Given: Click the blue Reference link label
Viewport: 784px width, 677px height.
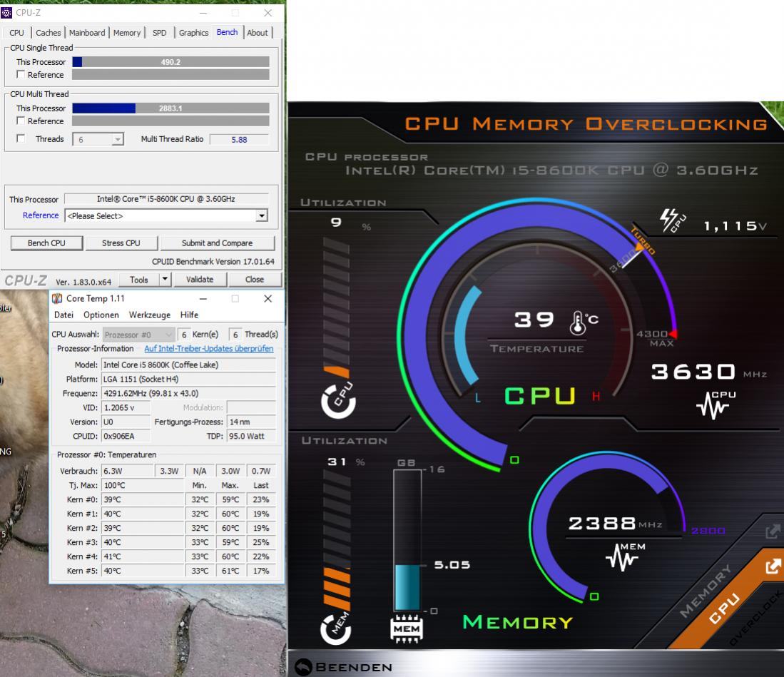Looking at the screenshot, I should (x=41, y=215).
